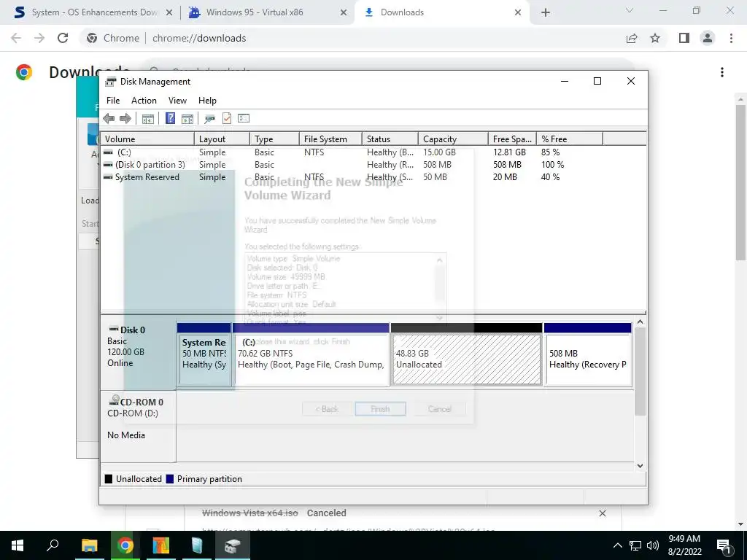The height and width of the screenshot is (560, 747).
Task: Remove the canceled Windows Vista x64.iso download
Action: [602, 513]
